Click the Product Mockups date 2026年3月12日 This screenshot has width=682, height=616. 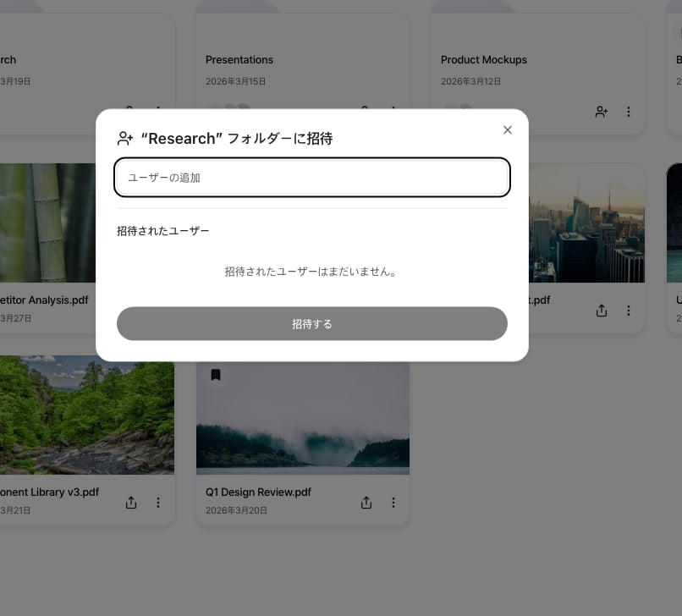click(x=470, y=81)
